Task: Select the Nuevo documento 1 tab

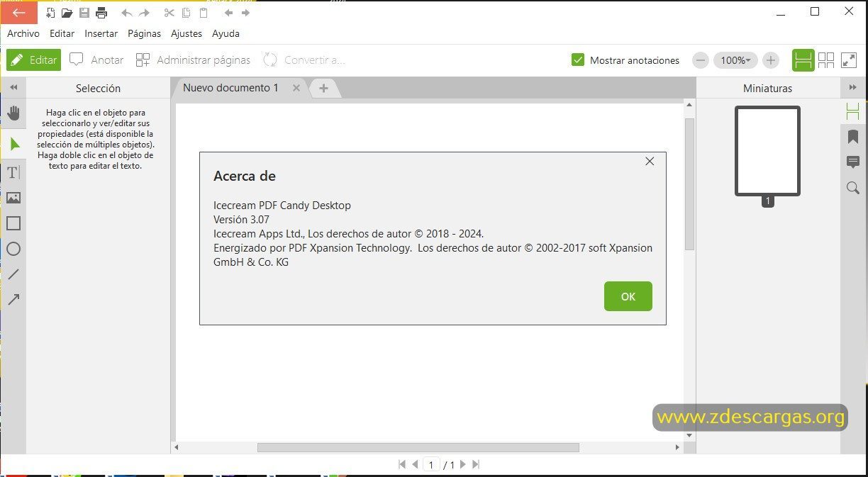Action: pos(231,88)
